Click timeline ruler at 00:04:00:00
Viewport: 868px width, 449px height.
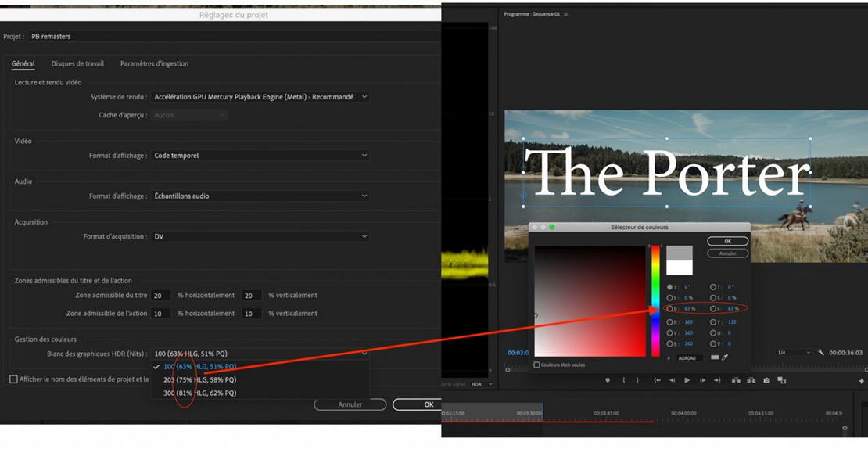683,414
